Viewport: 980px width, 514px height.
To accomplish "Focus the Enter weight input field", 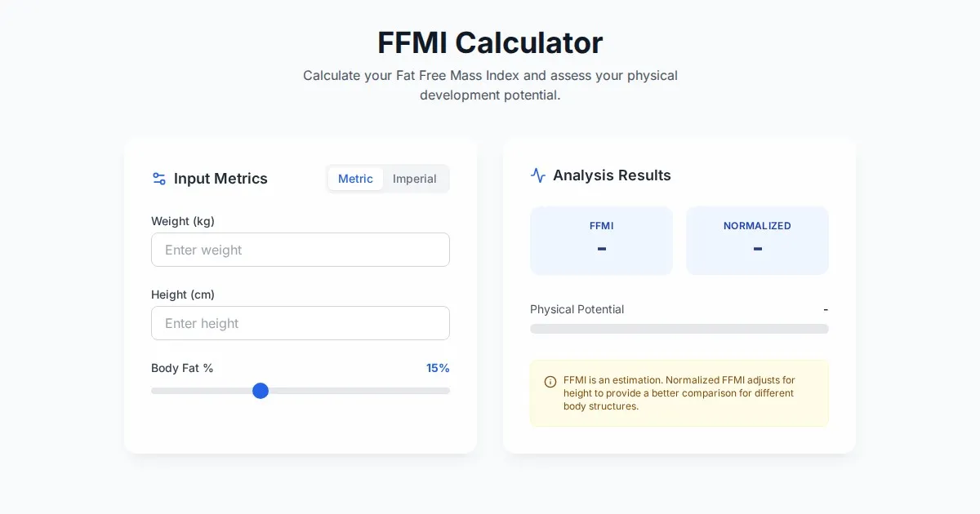I will [301, 250].
